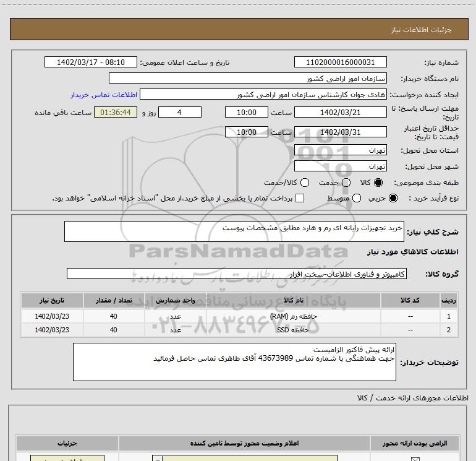Click the remaining time countdown 01:36:44
The image size is (476, 461).
click(x=116, y=112)
